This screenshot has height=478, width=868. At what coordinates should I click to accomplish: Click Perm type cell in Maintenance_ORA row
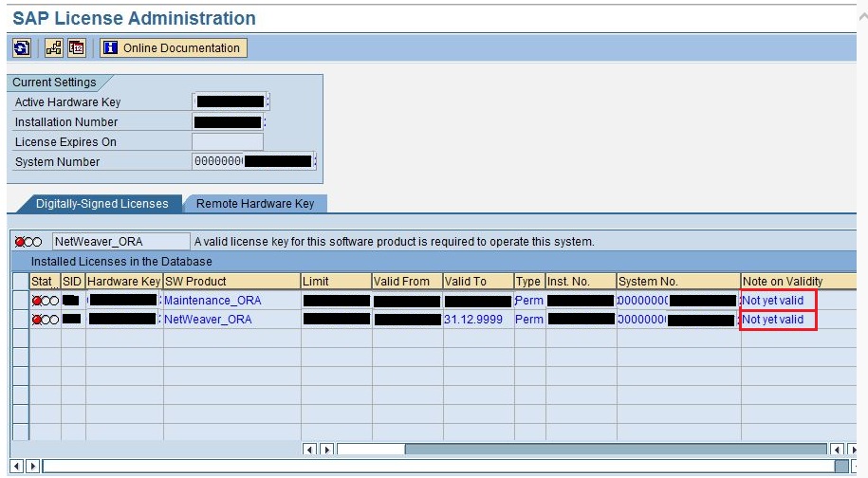(529, 301)
